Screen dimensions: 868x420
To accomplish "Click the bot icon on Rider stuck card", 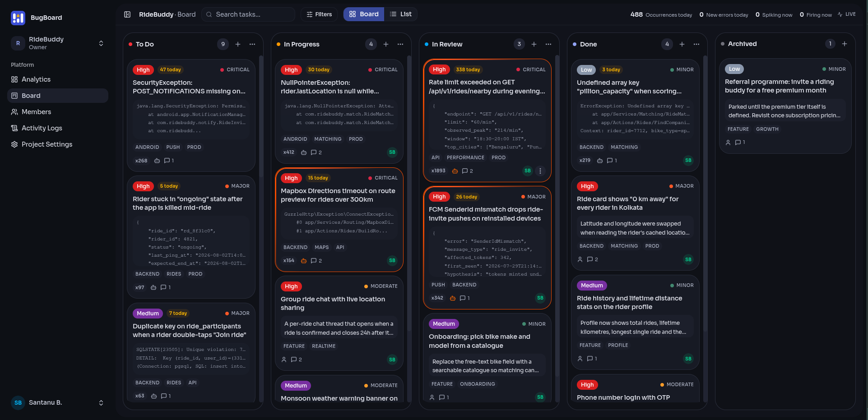I will coord(153,287).
